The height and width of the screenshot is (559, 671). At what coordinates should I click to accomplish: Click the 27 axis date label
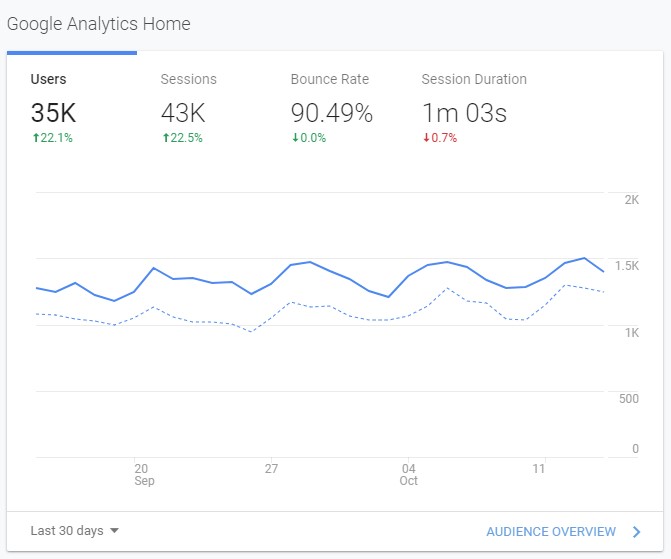click(271, 469)
